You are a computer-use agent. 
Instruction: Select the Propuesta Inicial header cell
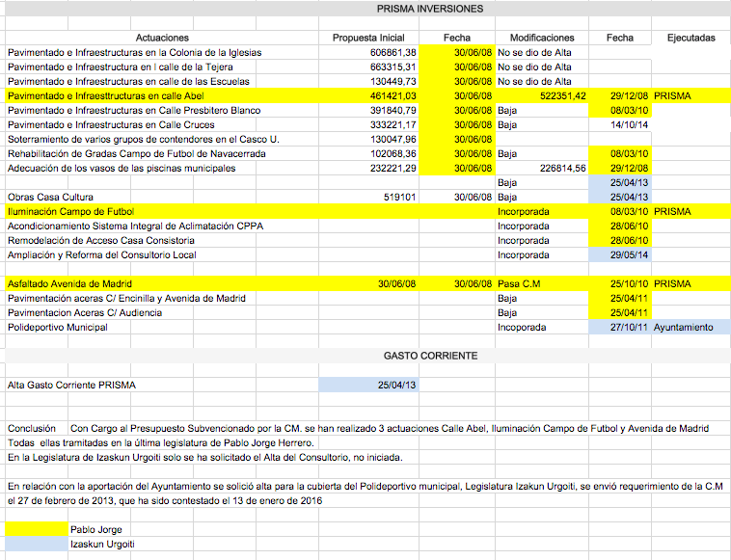click(x=368, y=38)
